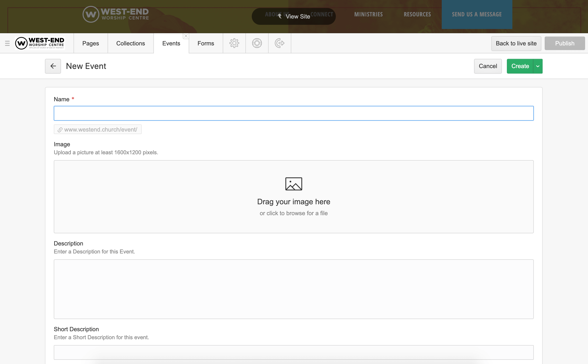Click the View Site pill button
Image resolution: width=588 pixels, height=364 pixels.
click(x=294, y=16)
